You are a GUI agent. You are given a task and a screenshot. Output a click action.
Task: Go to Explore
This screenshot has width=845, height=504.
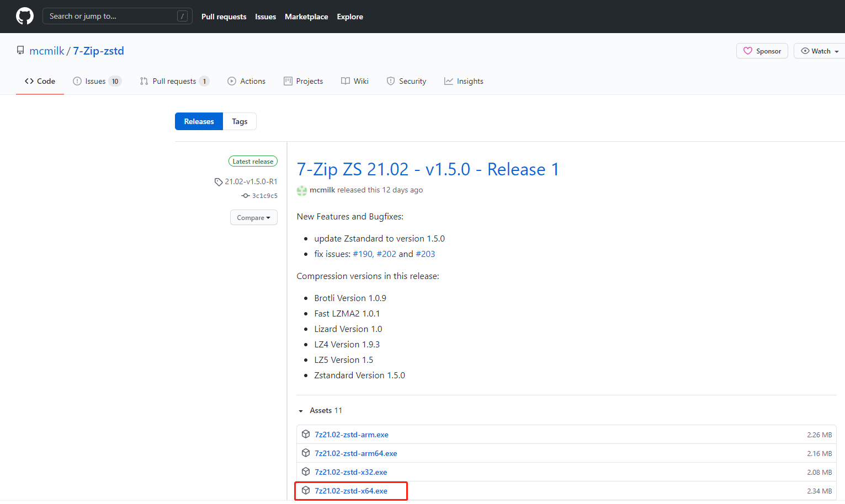[x=350, y=17]
